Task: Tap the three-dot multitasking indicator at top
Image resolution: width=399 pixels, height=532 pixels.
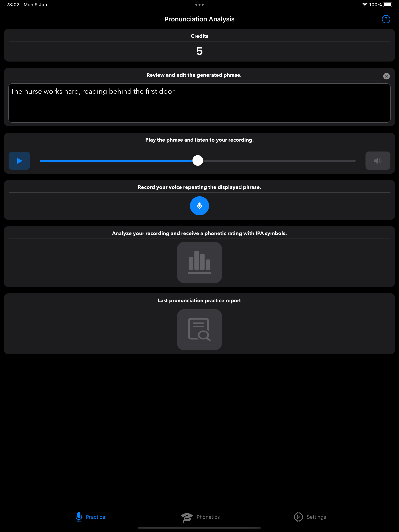Action: tap(199, 4)
